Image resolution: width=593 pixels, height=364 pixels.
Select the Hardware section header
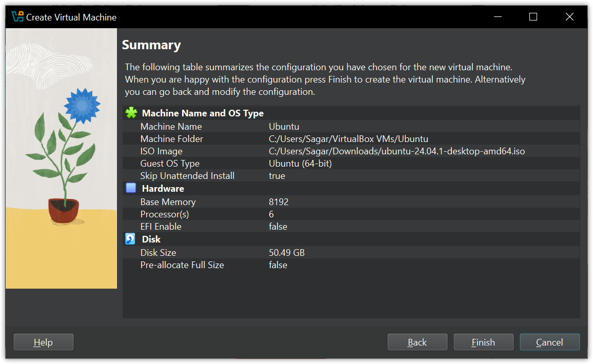tap(163, 188)
